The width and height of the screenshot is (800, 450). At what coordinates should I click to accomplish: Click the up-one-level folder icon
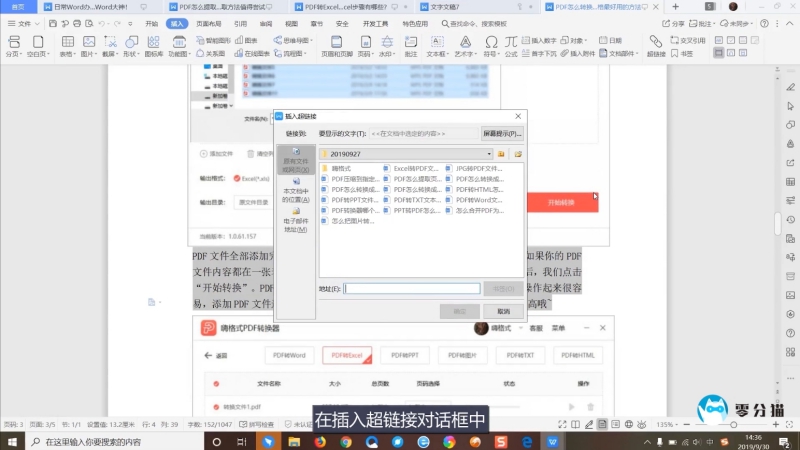click(503, 154)
